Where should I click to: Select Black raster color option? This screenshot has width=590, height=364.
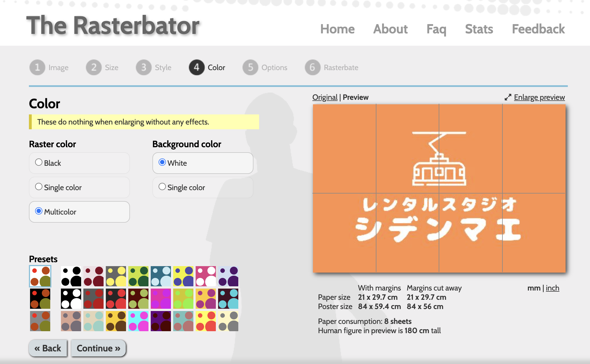[x=39, y=162]
